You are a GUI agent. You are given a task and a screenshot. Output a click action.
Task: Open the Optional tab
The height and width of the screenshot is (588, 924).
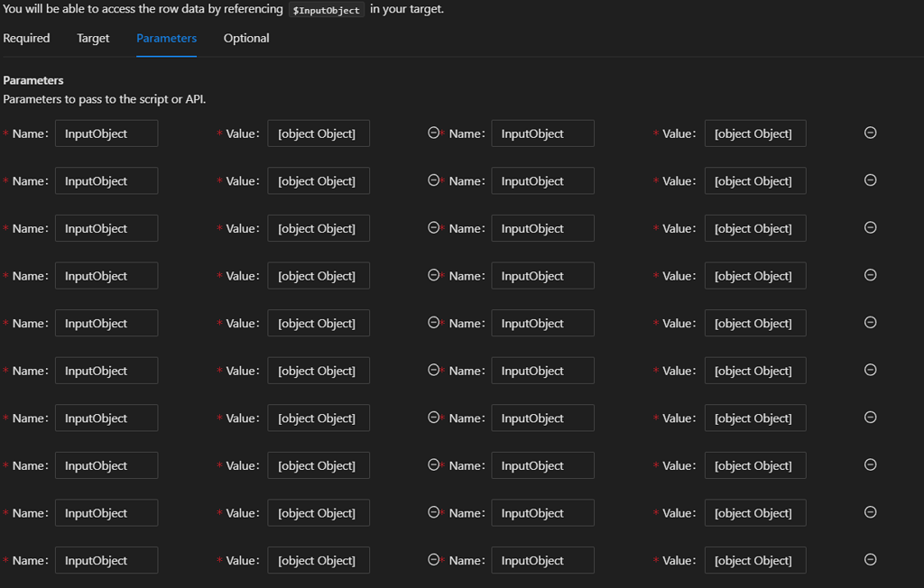tap(245, 38)
